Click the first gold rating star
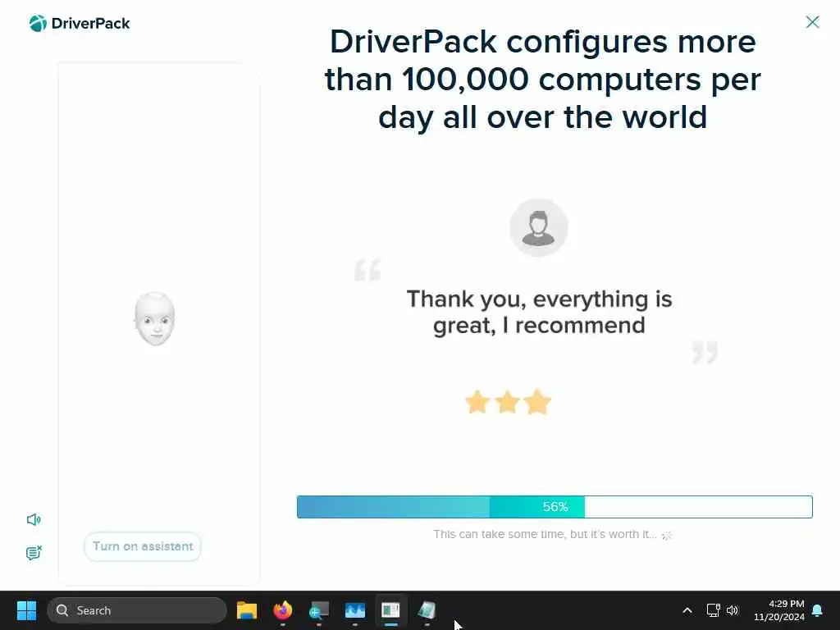The width and height of the screenshot is (840, 630). point(477,402)
